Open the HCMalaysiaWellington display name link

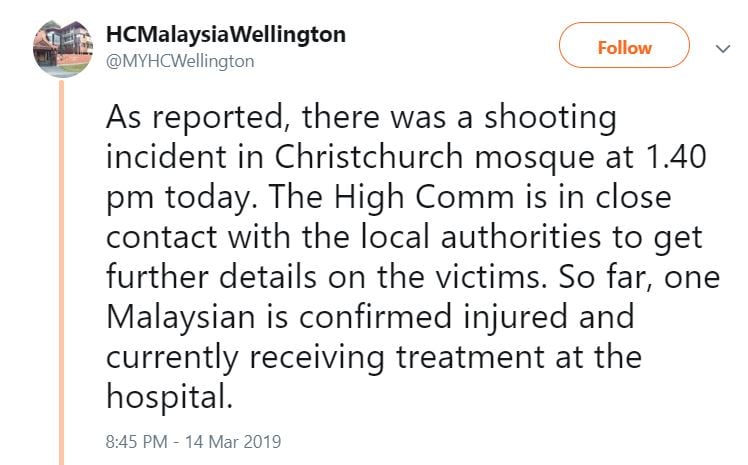click(x=226, y=34)
